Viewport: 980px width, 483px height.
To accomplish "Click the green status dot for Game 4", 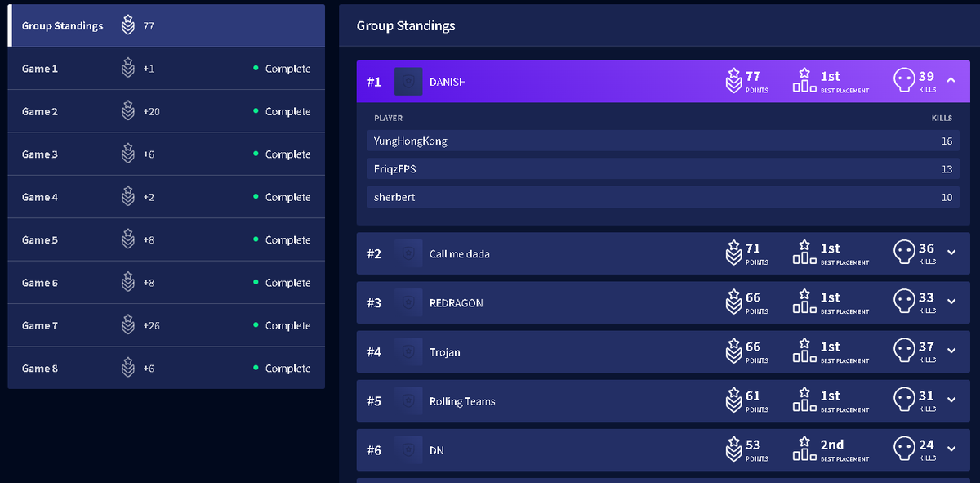I will (256, 196).
